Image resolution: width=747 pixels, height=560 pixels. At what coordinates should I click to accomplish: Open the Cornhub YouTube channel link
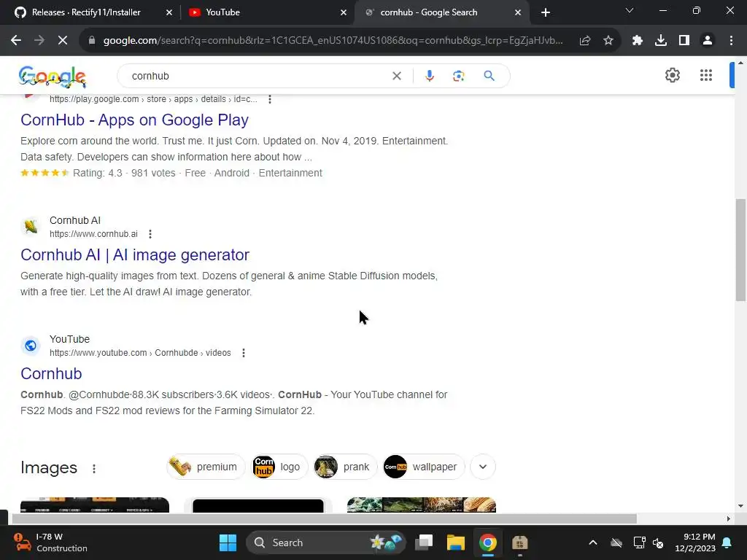(51, 374)
